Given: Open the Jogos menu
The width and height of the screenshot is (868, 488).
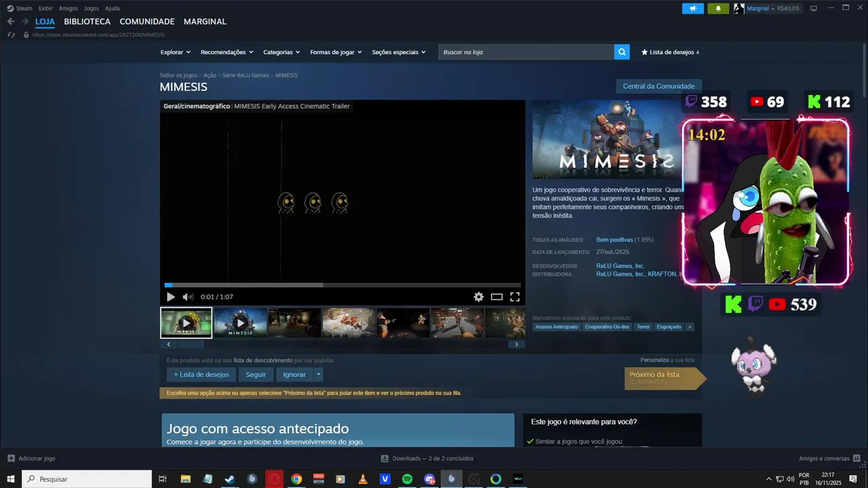Looking at the screenshot, I should tap(91, 8).
